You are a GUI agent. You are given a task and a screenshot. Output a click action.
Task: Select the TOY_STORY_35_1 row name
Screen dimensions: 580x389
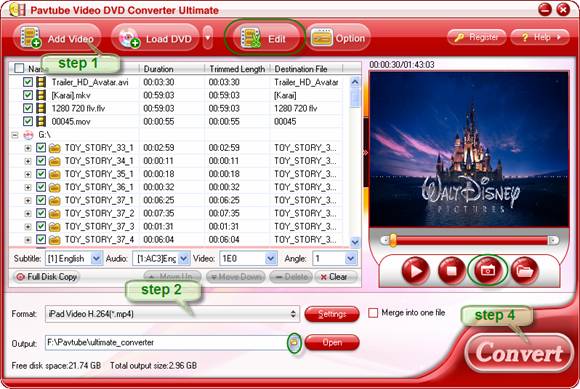coord(99,174)
